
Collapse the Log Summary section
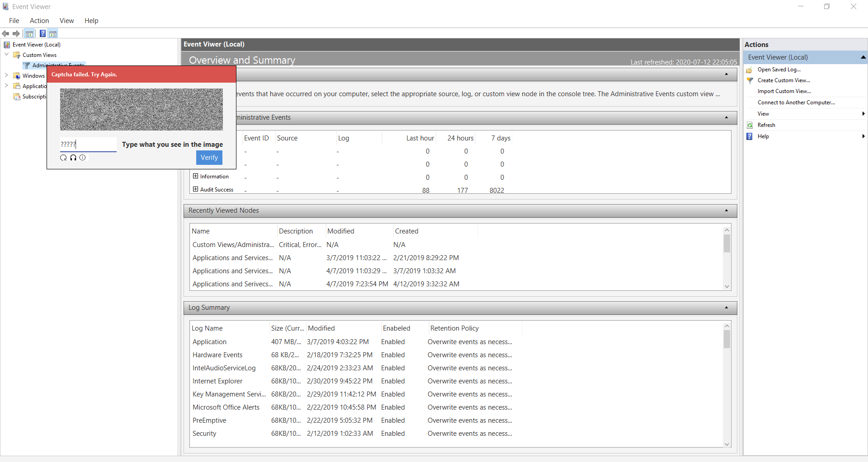[726, 308]
